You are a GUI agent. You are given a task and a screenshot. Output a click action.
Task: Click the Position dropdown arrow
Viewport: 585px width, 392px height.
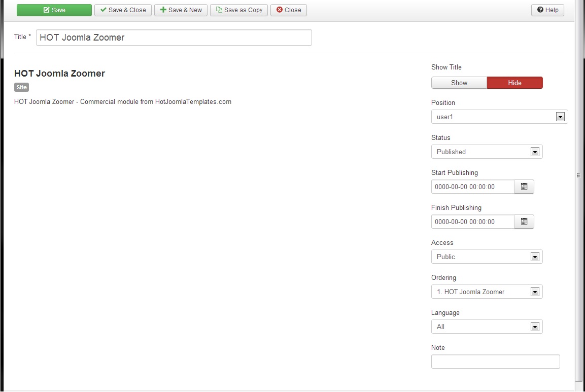[x=560, y=117]
